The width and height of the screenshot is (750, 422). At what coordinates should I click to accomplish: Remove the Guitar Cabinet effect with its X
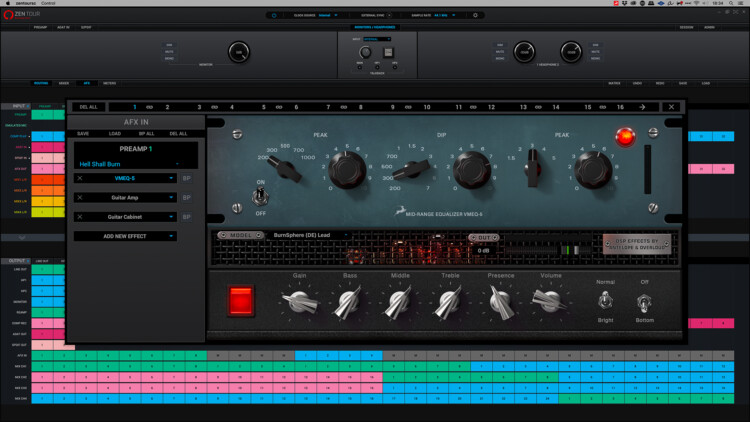80,217
